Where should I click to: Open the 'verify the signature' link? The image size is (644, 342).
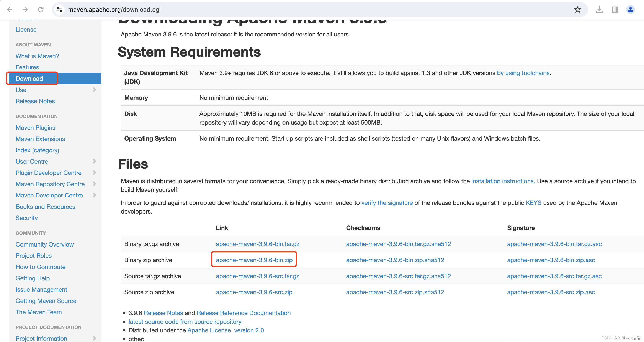tap(387, 203)
